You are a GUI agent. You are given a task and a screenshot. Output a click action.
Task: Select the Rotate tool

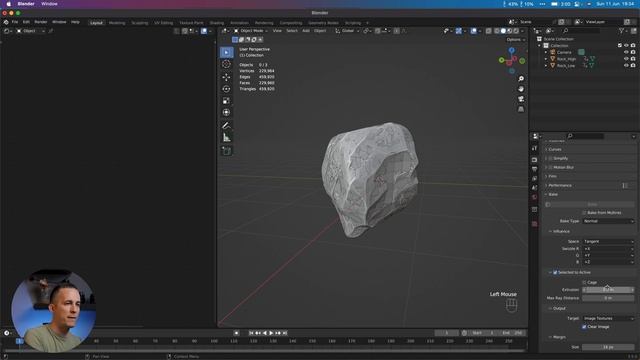227,89
